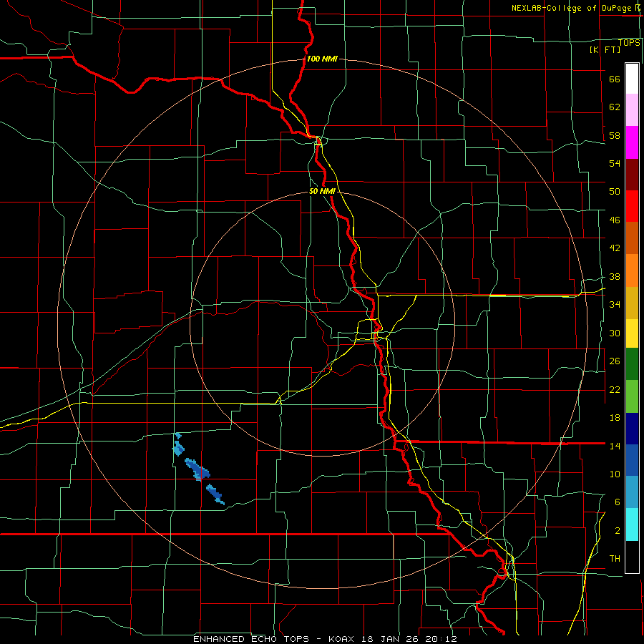Pick the light blue 6 kft legend swatch
Screen dimensions: 644x644
pos(632,492)
